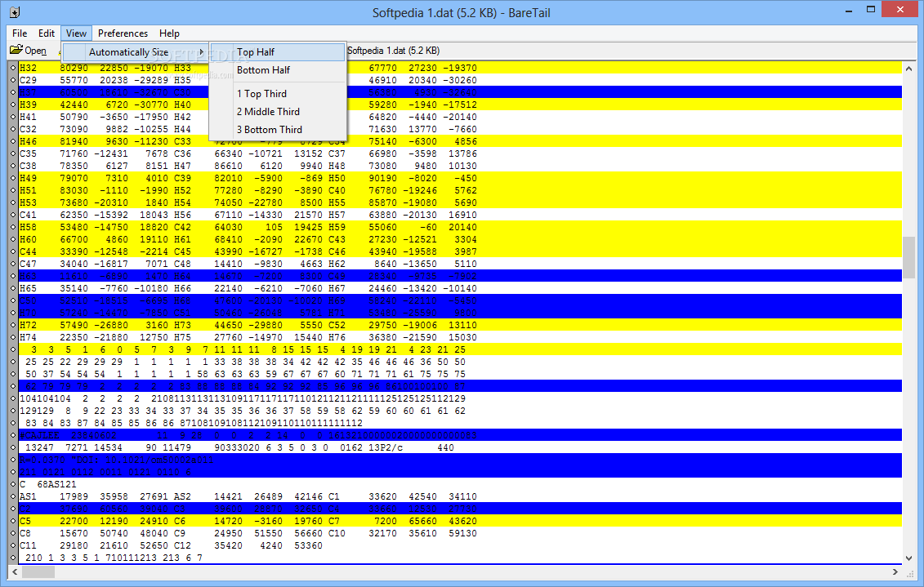Click the scroll left arrow on horizontal scrollbar
This screenshot has width=924, height=587.
tap(13, 571)
